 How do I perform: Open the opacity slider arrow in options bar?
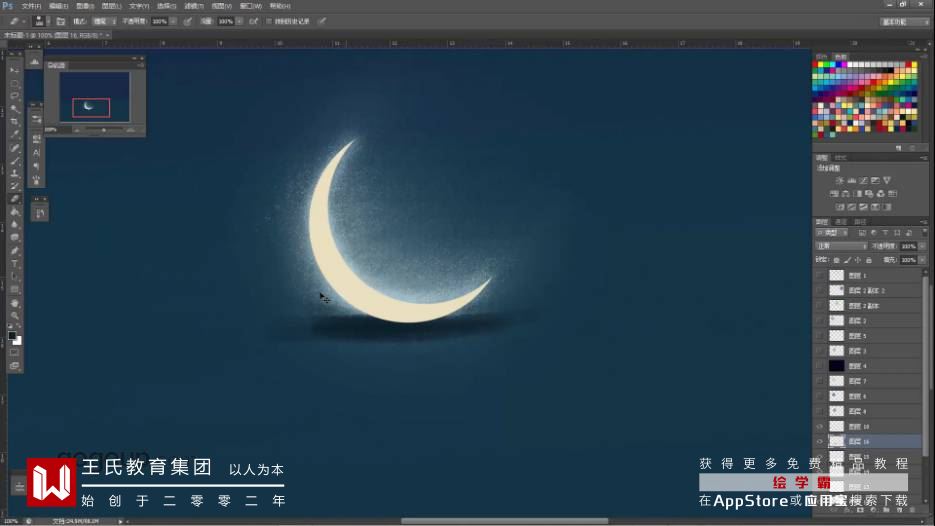point(174,21)
